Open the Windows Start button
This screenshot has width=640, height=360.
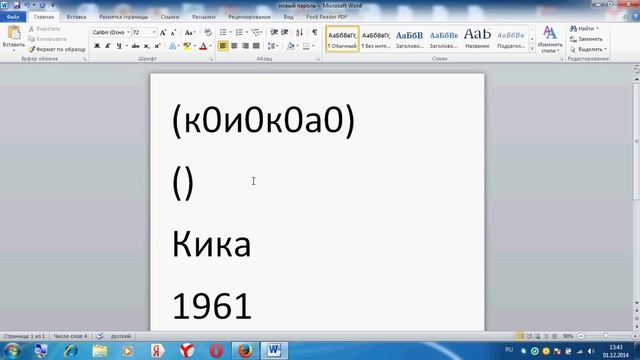click(x=13, y=351)
